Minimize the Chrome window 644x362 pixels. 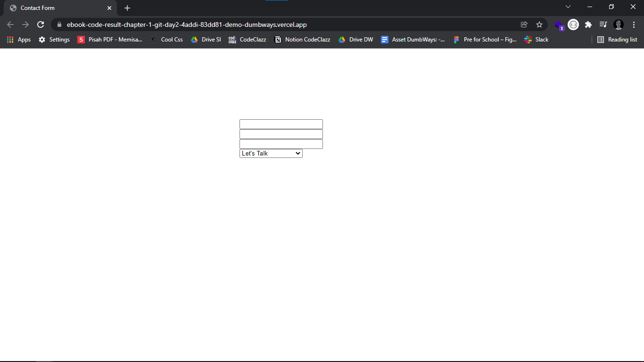coord(590,7)
